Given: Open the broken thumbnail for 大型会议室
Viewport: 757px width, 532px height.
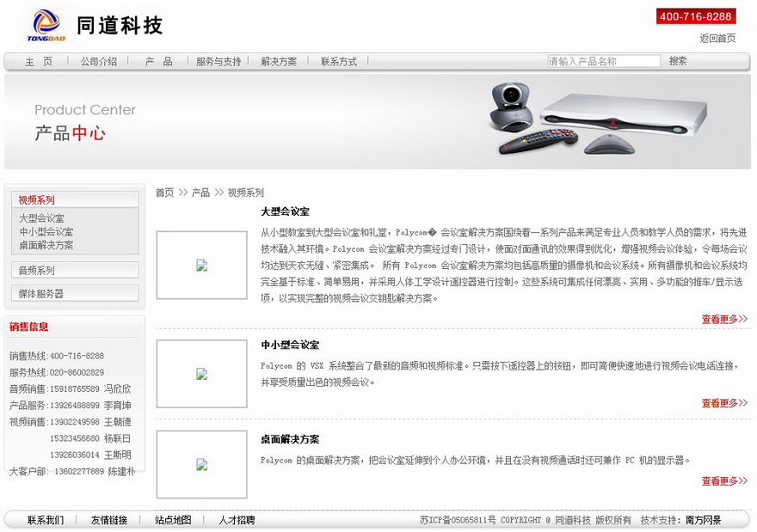Looking at the screenshot, I should click(x=202, y=266).
